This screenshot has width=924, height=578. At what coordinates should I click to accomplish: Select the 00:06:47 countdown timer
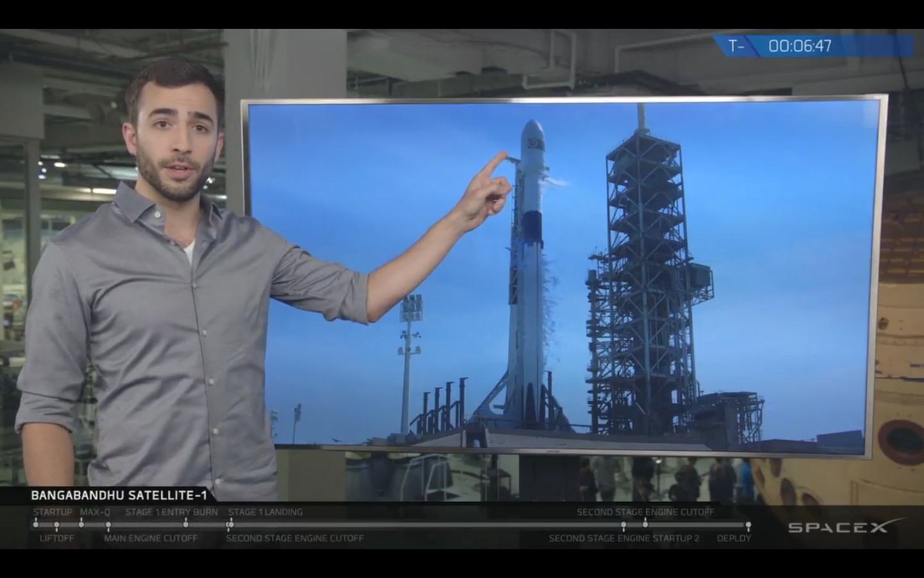click(800, 46)
